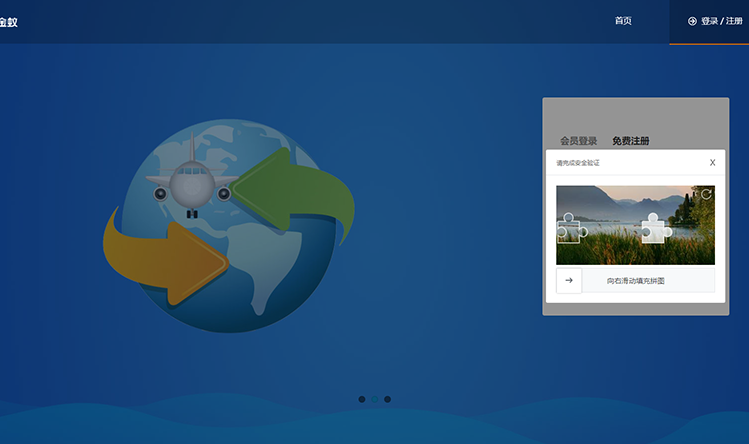749x444 pixels.
Task: Click the captcha landscape image sky
Action: 620,195
